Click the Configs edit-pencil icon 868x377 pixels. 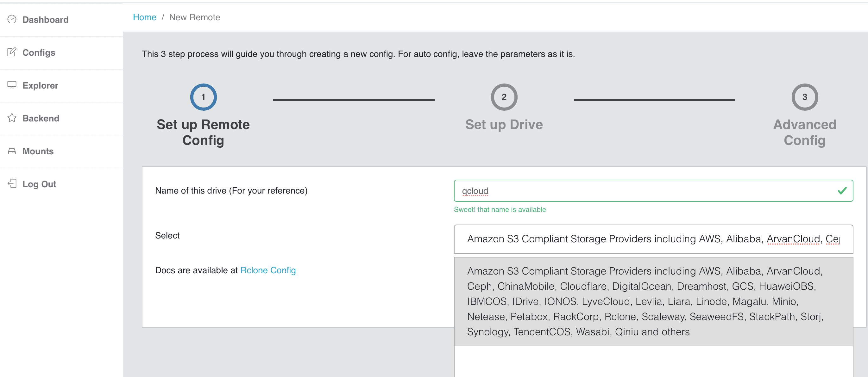[12, 52]
